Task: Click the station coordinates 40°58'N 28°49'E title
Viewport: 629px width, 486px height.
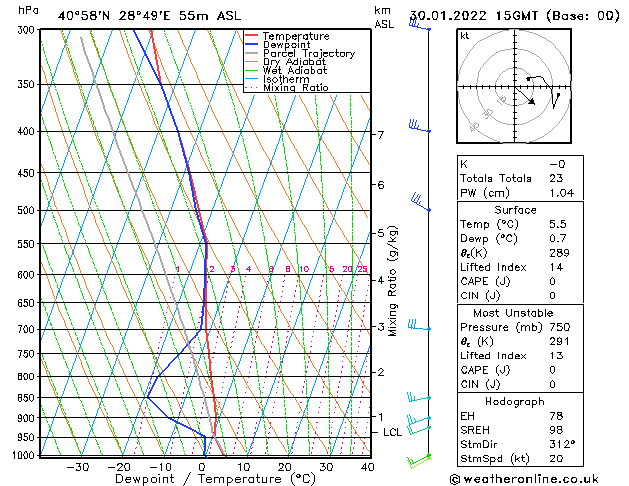Action: coord(114,16)
